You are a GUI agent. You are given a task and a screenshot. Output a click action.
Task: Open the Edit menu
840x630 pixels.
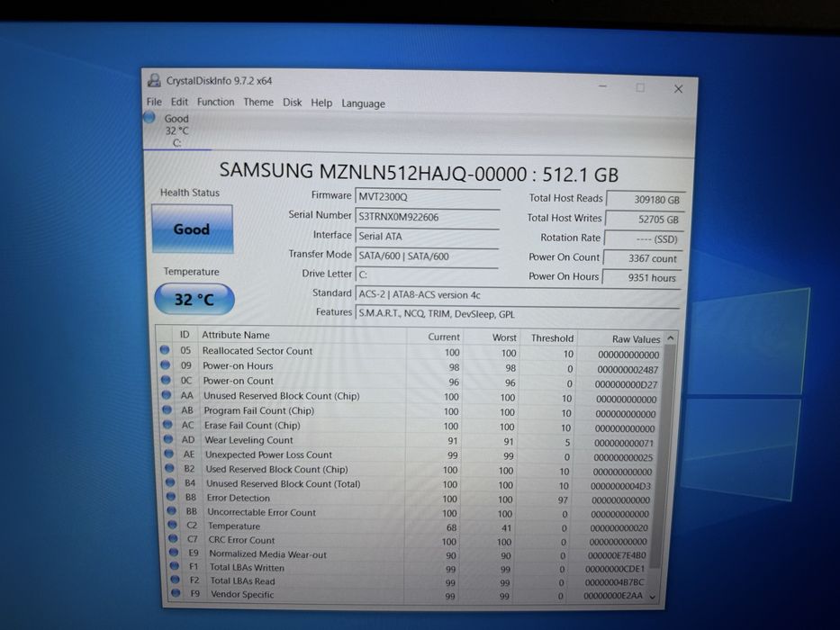(179, 102)
